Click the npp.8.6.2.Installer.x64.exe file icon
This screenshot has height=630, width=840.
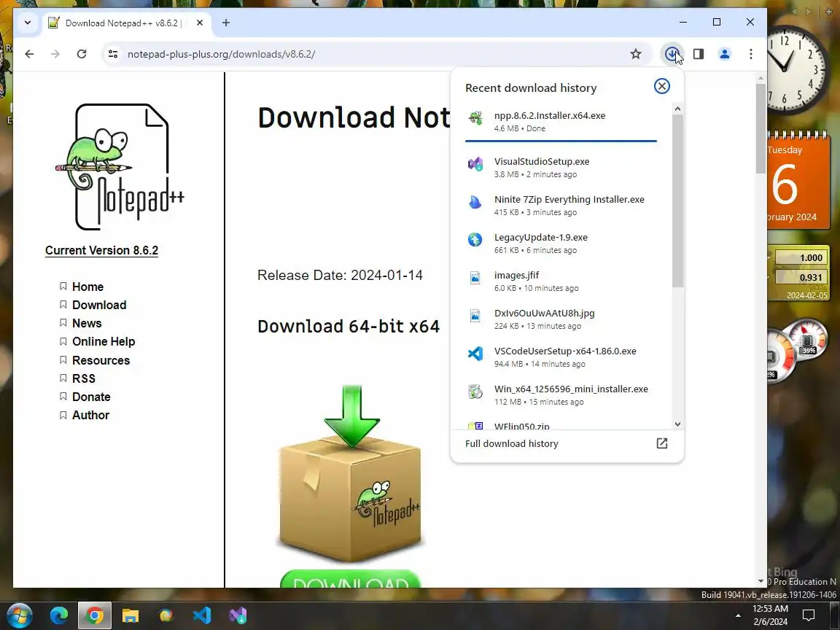point(475,118)
